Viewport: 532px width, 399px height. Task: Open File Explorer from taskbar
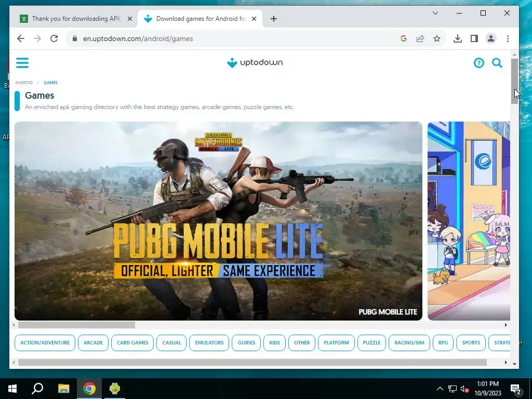click(63, 389)
